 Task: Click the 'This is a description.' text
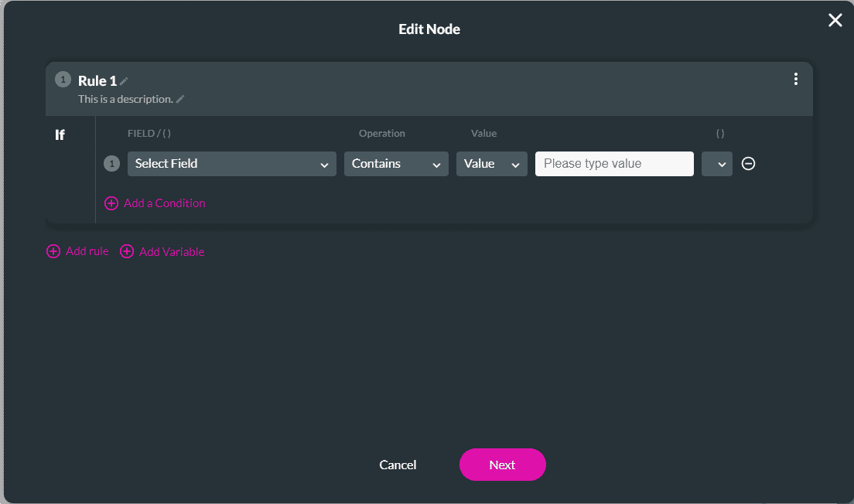point(125,99)
